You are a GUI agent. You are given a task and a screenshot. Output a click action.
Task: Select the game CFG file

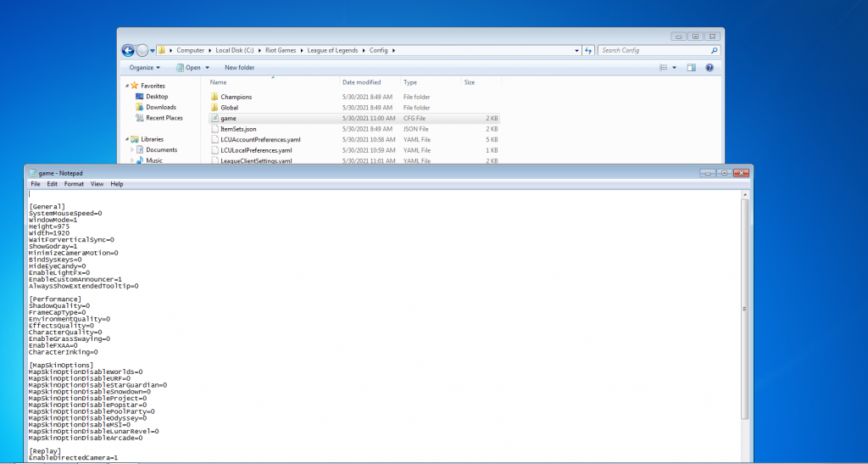point(228,119)
